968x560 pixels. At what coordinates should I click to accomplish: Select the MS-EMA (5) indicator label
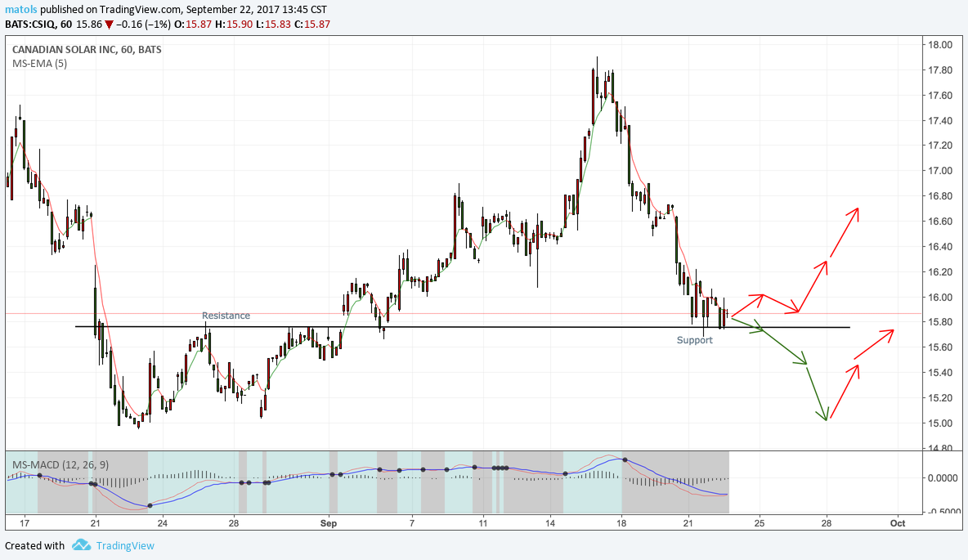click(39, 63)
